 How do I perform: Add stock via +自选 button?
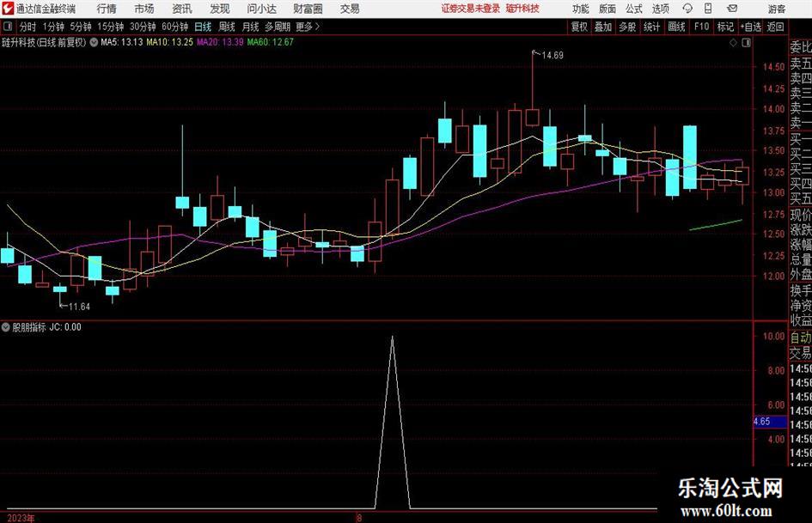[x=750, y=27]
